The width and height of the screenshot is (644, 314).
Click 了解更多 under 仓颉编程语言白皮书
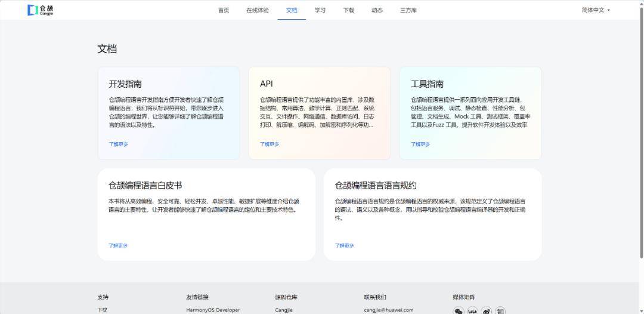pyautogui.click(x=118, y=246)
